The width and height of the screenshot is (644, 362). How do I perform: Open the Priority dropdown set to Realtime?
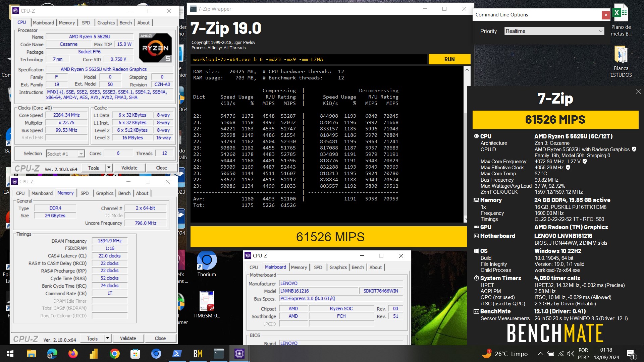point(554,31)
